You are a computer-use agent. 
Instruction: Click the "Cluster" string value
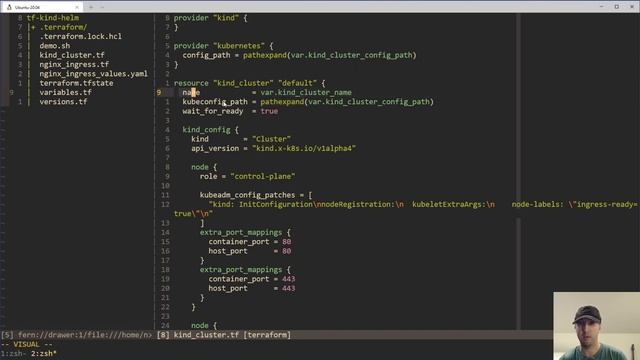point(271,139)
